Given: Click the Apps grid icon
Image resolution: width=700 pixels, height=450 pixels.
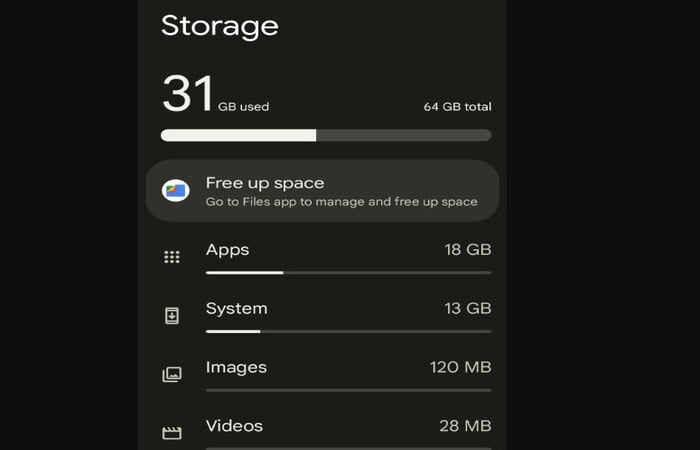Looking at the screenshot, I should tap(172, 257).
